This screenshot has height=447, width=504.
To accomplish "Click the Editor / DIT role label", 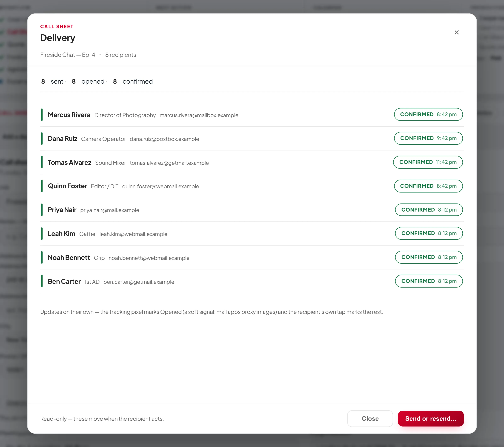I will tap(105, 186).
